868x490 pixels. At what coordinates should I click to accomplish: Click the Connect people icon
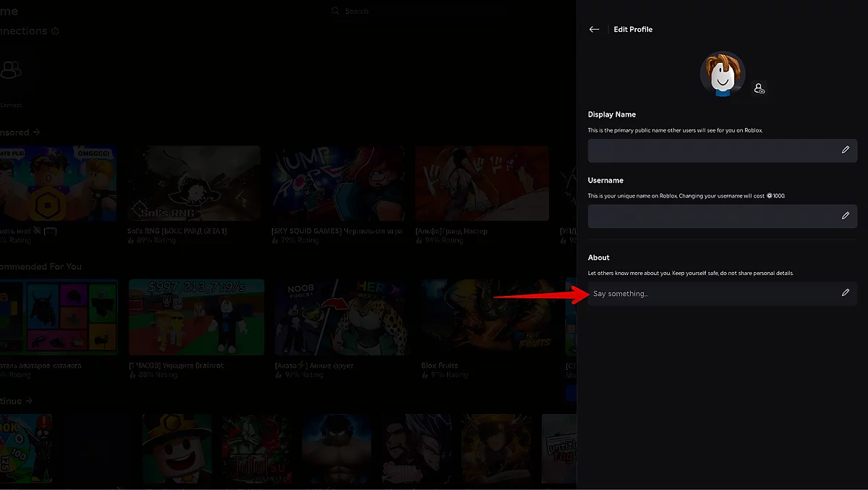(11, 70)
